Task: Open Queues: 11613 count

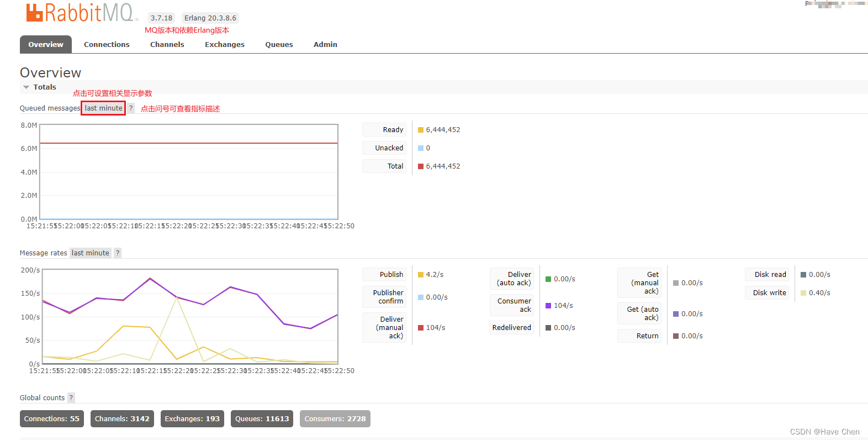Action: [x=262, y=418]
